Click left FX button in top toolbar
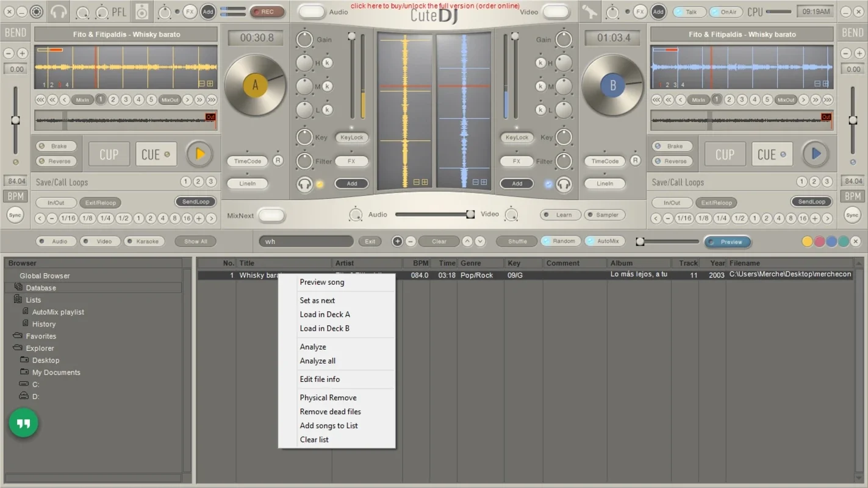868x488 pixels. click(190, 12)
